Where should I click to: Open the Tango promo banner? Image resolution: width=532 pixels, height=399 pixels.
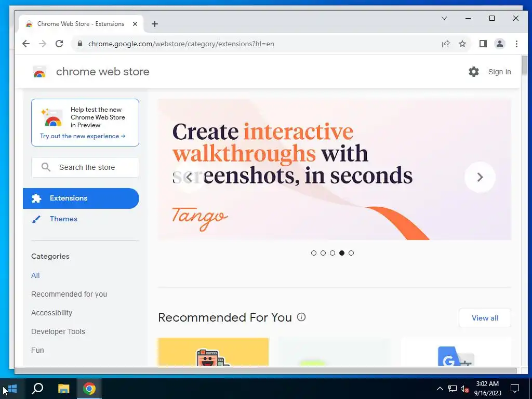pyautogui.click(x=334, y=169)
